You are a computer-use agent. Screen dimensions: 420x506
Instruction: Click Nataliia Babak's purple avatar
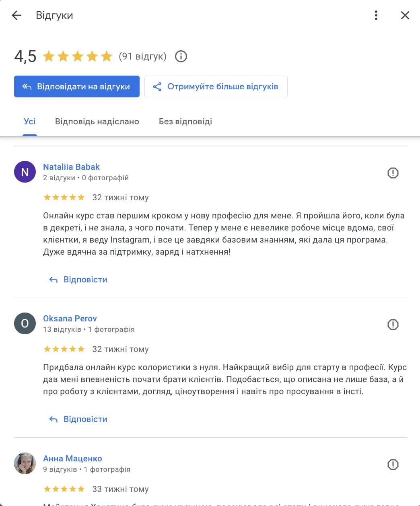click(25, 172)
